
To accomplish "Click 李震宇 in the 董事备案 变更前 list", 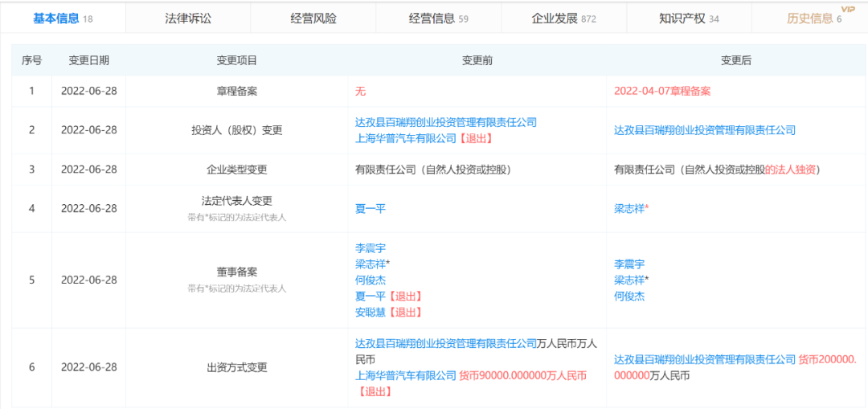I will click(x=371, y=248).
